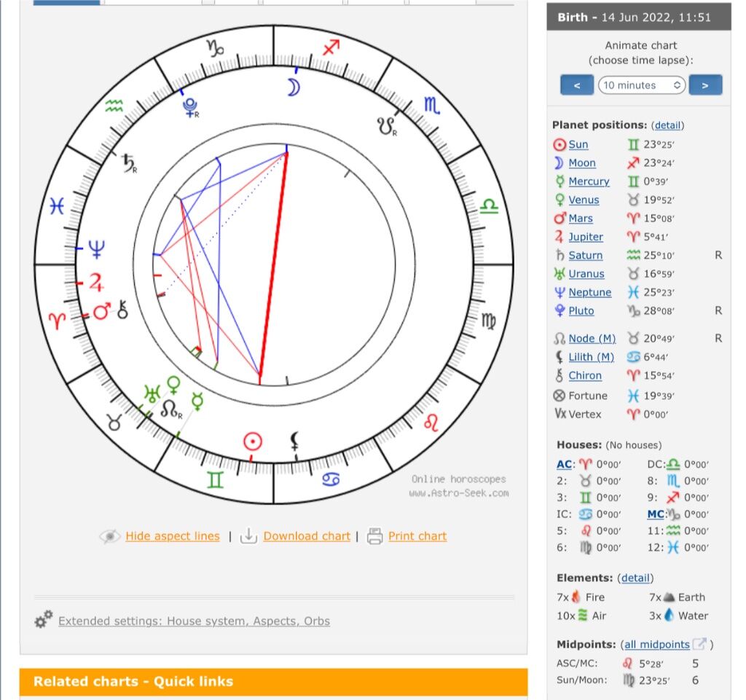Open the Chiron link in planet positions

pyautogui.click(x=585, y=376)
